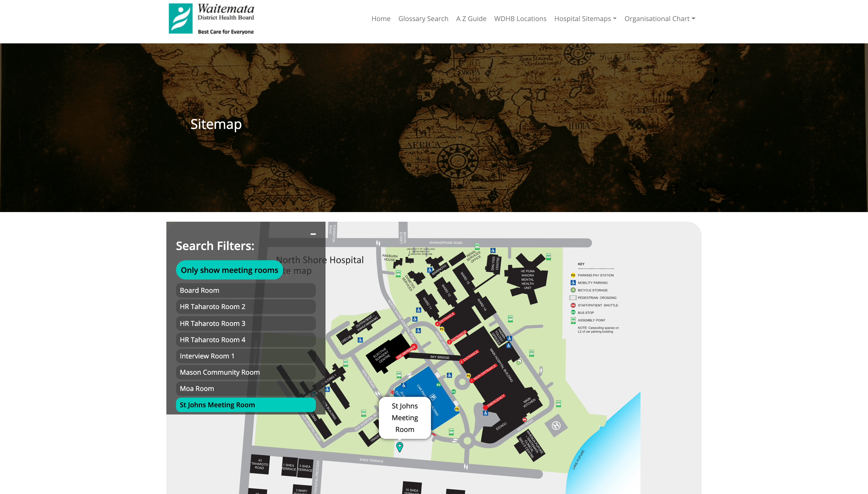Screen dimensions: 868x494
Task: Click the ESC ENTRANCE red label
Action: point(406,352)
